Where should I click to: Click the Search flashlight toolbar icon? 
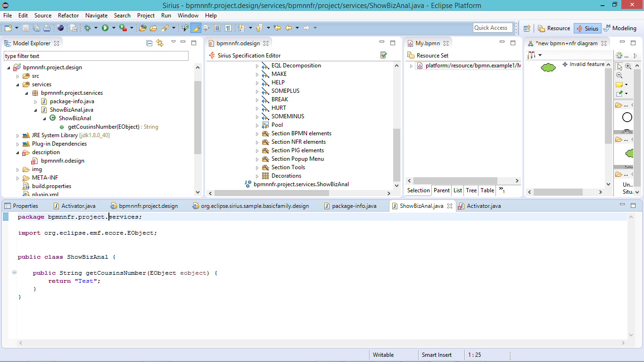pyautogui.click(x=165, y=28)
